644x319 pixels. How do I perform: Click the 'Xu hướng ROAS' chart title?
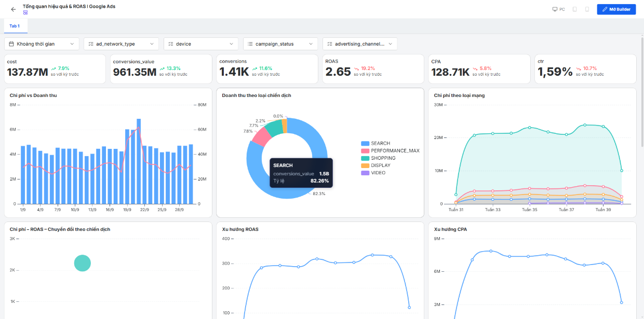(240, 229)
